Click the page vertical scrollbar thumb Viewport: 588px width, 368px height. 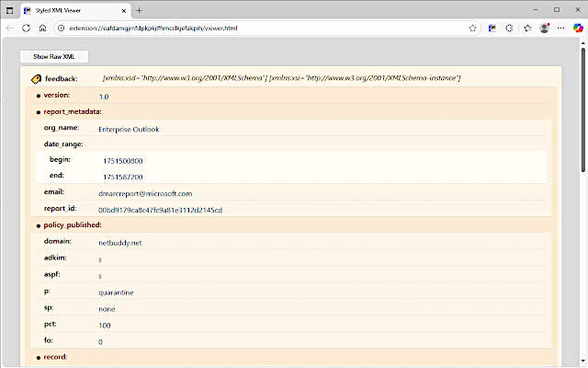(x=583, y=109)
